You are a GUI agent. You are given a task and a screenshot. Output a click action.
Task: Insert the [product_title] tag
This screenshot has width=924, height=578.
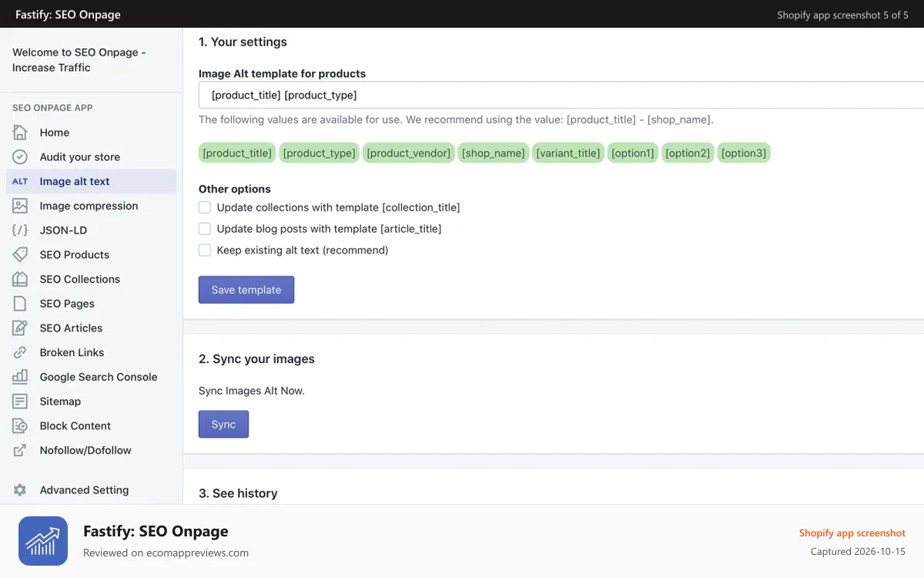click(x=237, y=153)
